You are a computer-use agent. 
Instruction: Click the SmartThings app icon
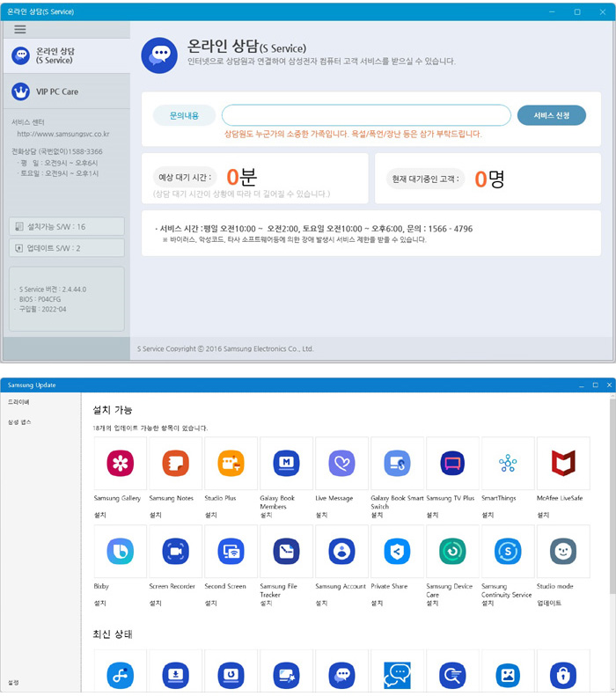(508, 463)
